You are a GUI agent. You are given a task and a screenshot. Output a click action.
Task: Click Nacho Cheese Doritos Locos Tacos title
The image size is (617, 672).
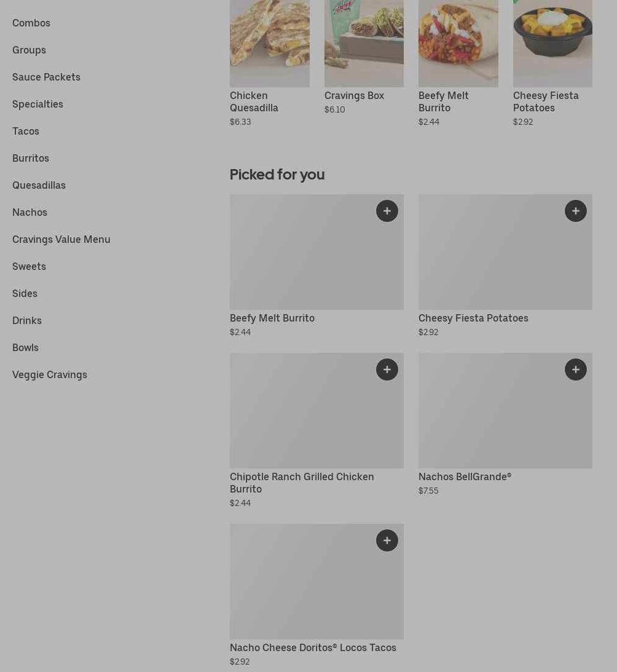[313, 647]
